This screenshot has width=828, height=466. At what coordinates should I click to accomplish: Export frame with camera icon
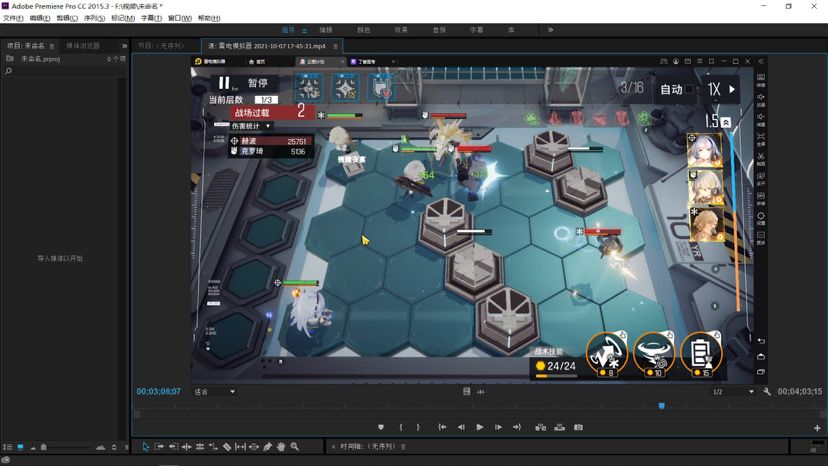pos(578,427)
